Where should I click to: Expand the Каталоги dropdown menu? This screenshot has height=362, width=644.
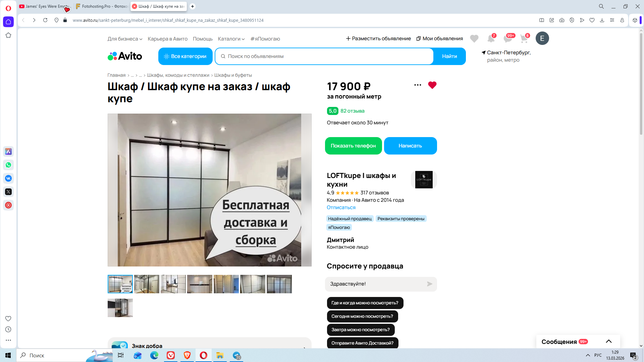click(231, 39)
